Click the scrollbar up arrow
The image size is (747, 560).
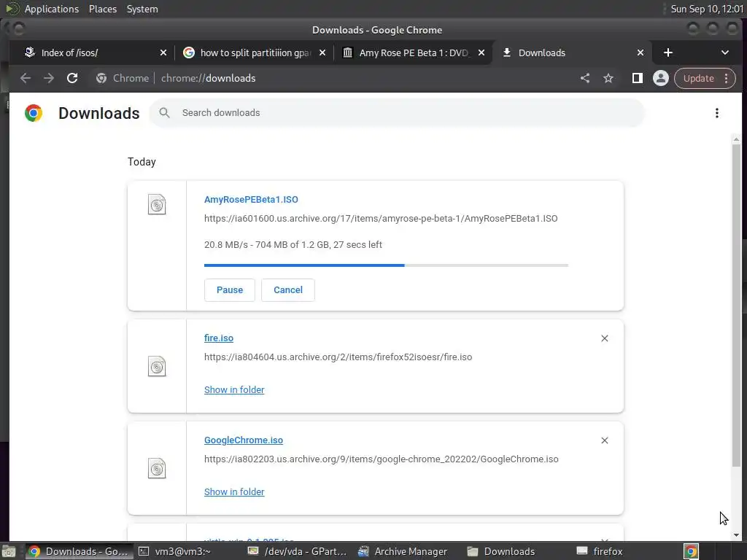pos(736,139)
